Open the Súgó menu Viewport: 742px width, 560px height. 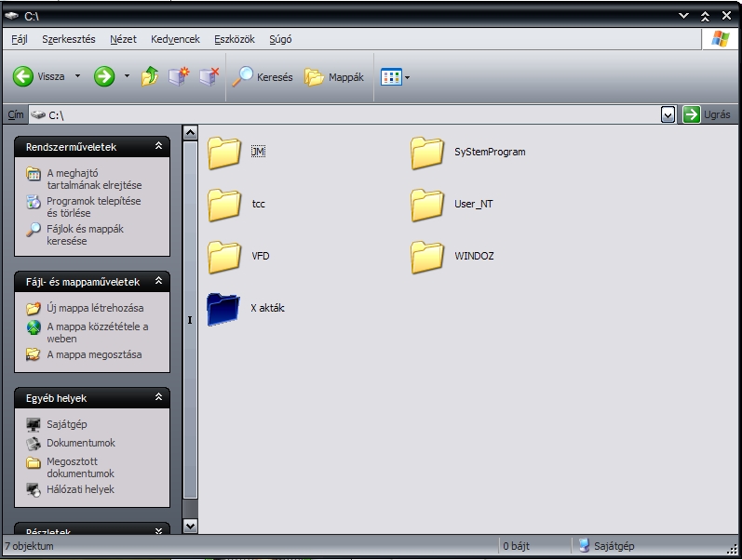280,39
